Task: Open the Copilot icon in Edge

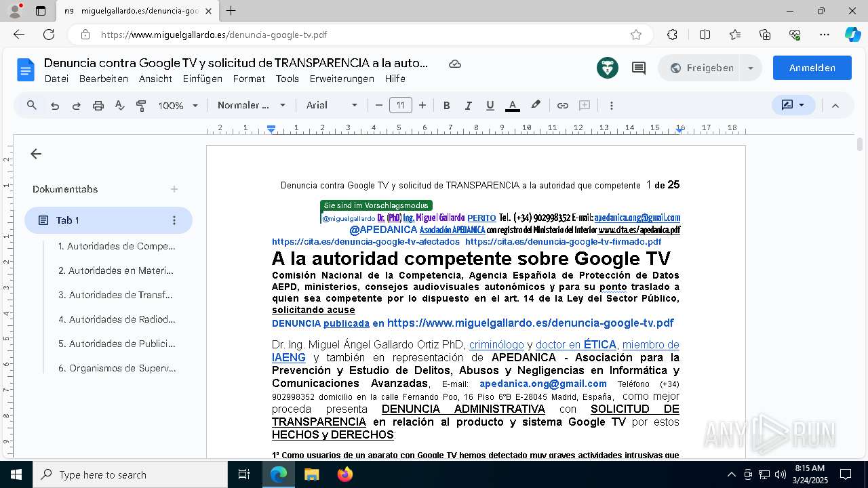Action: pyautogui.click(x=852, y=35)
